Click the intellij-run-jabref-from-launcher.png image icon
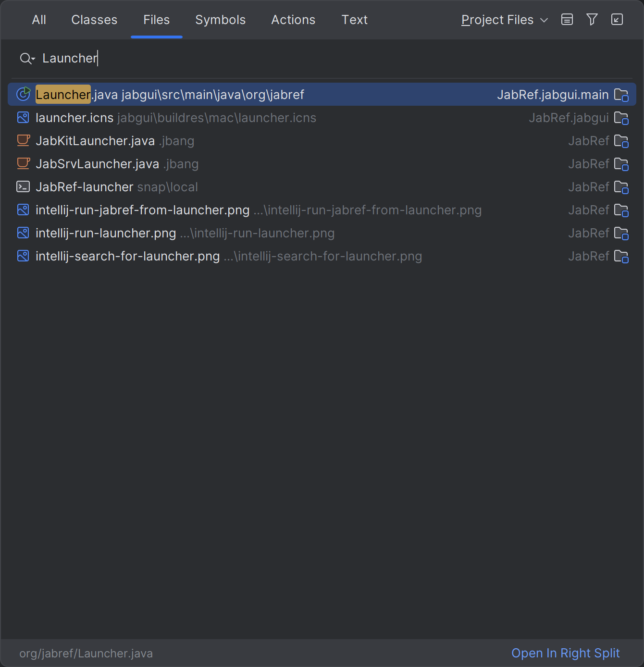This screenshot has height=667, width=644. click(x=23, y=210)
